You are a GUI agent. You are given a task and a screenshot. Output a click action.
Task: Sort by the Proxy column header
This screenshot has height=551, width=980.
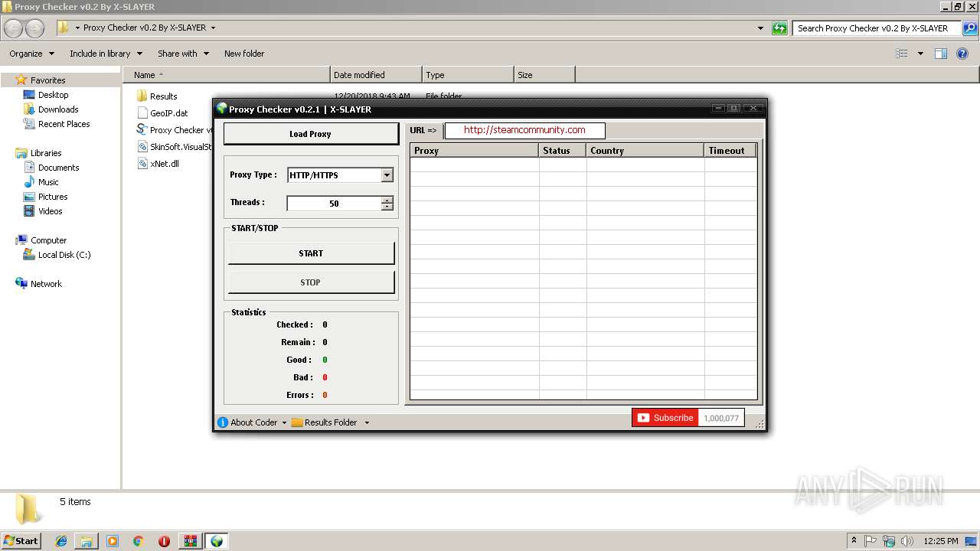point(474,151)
